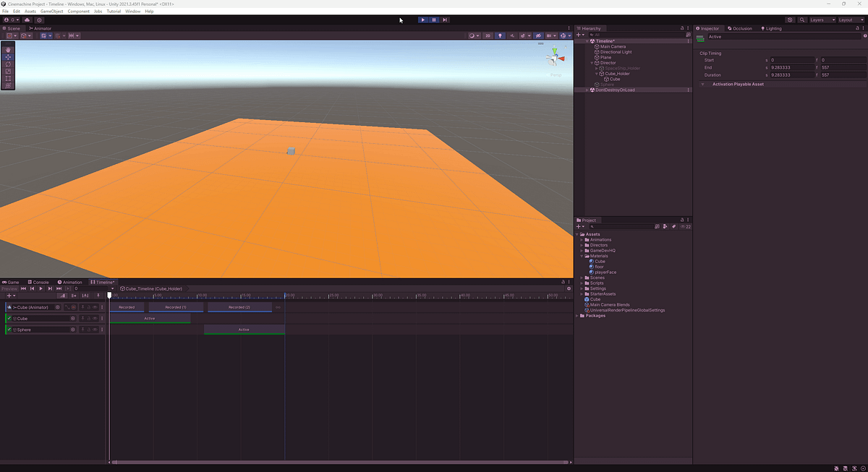Select the Move tool in the Scene toolbar

8,57
